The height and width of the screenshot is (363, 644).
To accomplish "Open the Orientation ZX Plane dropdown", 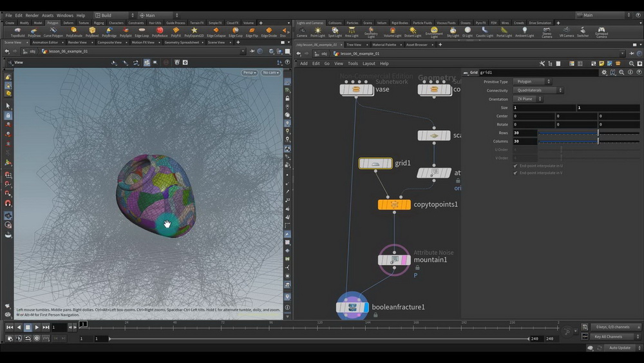I will pos(528,99).
